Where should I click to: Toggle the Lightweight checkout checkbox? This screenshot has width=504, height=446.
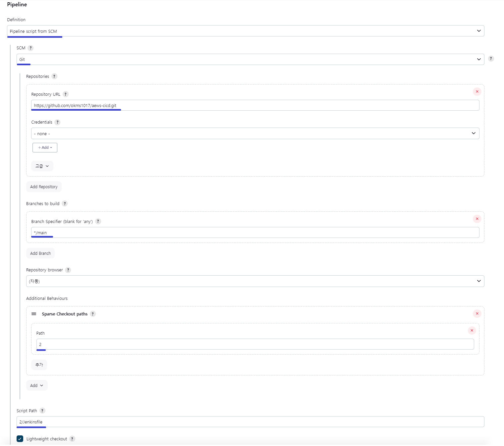20,439
